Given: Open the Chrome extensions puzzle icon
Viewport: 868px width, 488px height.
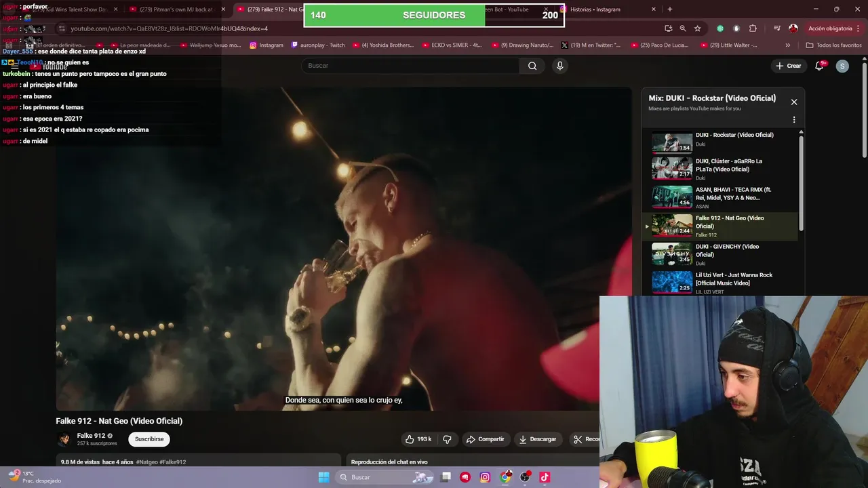Looking at the screenshot, I should pos(753,28).
